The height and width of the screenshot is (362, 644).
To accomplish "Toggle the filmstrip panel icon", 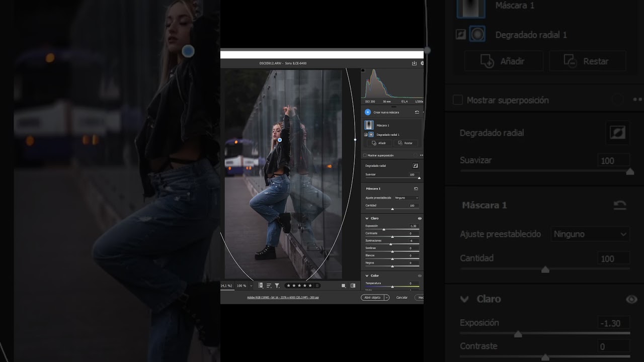I will [261, 286].
